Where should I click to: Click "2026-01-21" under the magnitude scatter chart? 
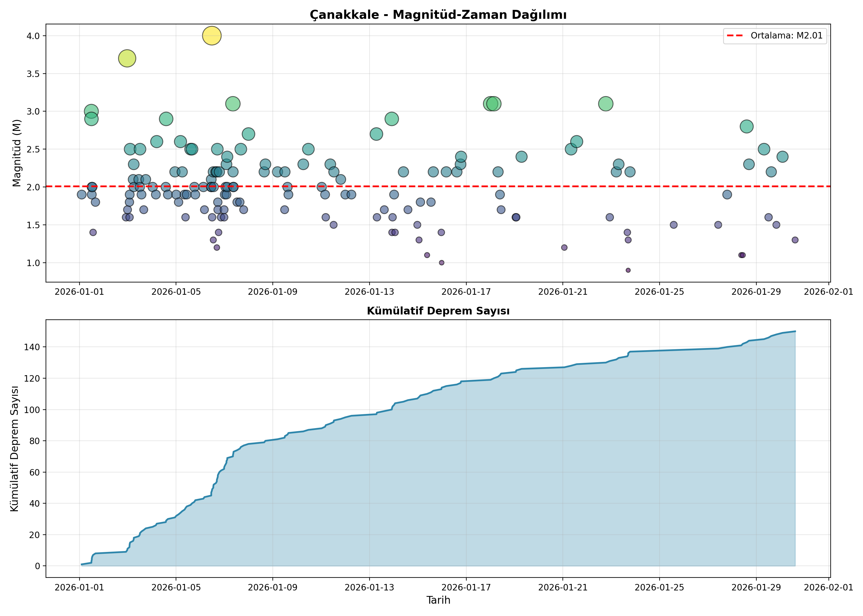pos(563,292)
